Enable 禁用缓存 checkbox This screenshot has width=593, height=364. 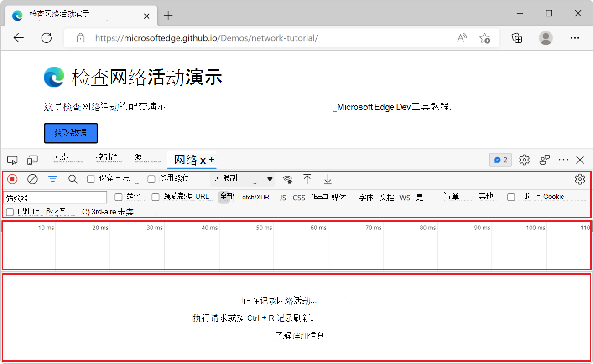coord(151,179)
